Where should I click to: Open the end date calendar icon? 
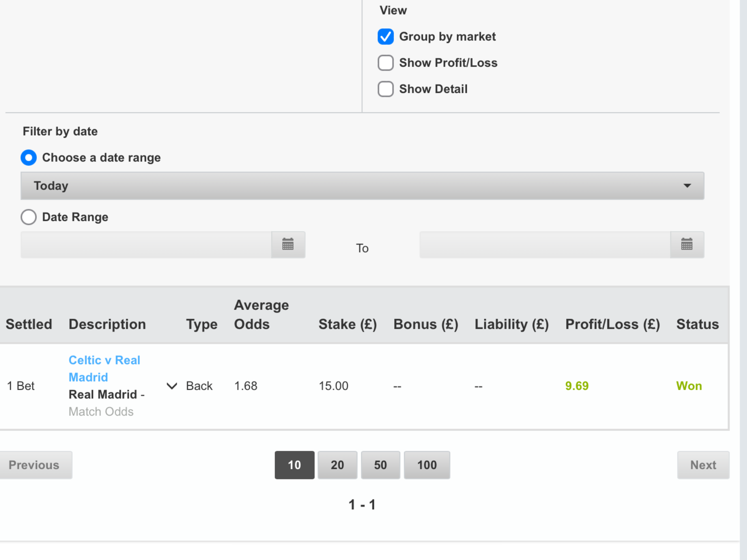pos(687,245)
